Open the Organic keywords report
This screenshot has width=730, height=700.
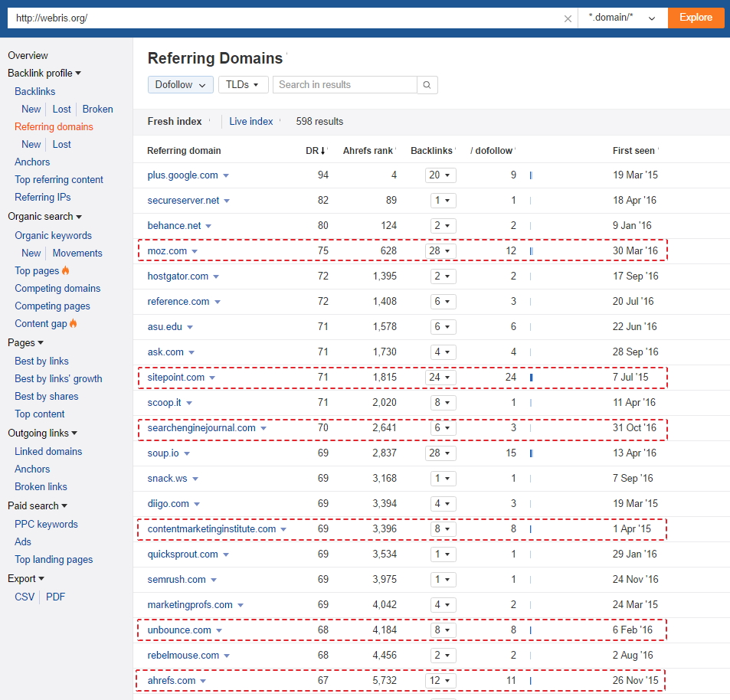53,235
